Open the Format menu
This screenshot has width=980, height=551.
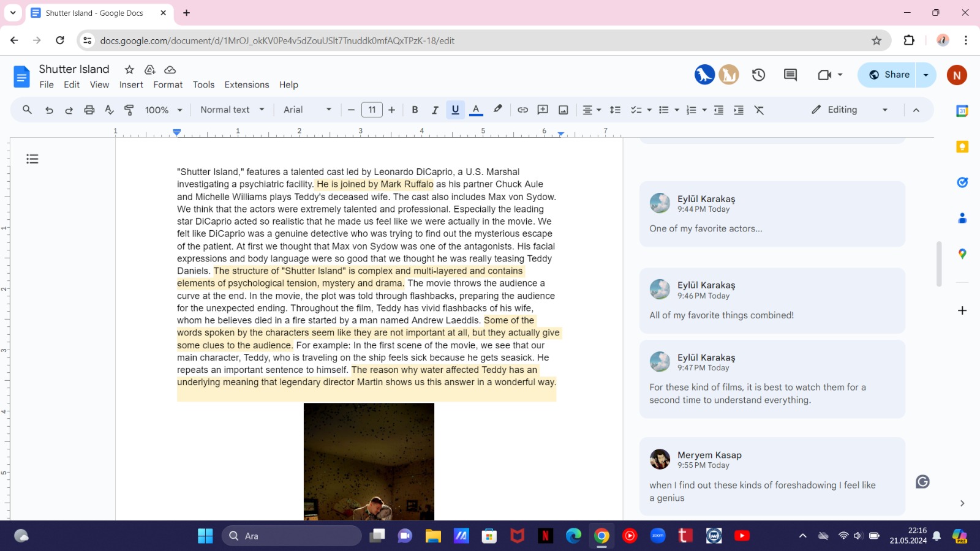pos(168,84)
